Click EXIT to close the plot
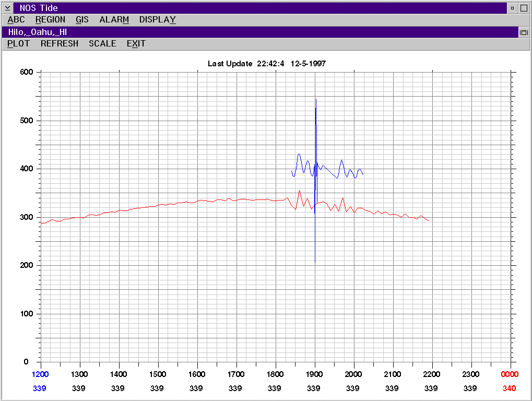The image size is (532, 401). [136, 44]
